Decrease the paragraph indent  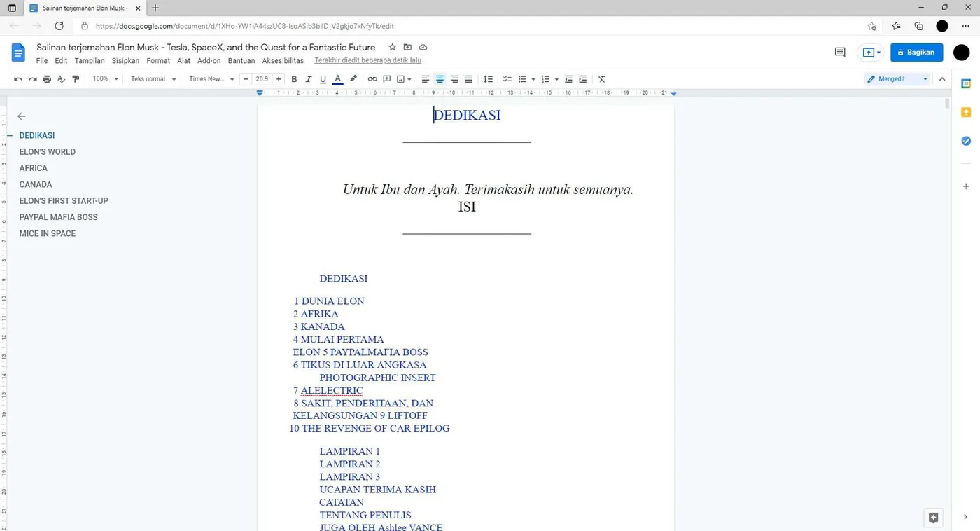pyautogui.click(x=568, y=79)
